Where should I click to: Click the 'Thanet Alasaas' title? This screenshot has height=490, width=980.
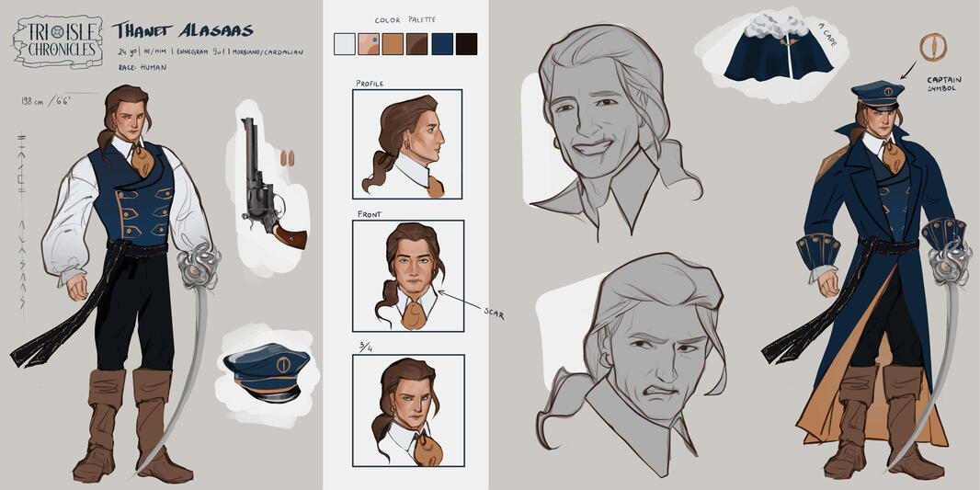[x=183, y=30]
